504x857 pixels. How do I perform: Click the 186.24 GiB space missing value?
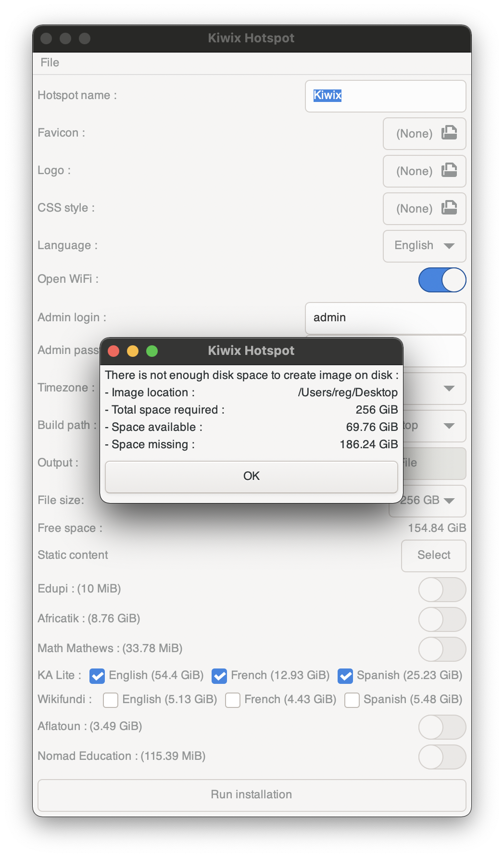(x=369, y=444)
